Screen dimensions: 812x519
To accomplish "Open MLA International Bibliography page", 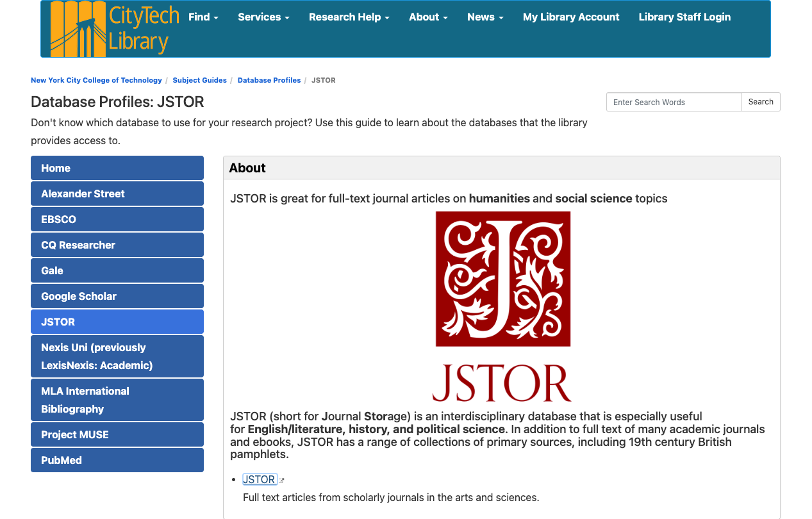I will [117, 400].
